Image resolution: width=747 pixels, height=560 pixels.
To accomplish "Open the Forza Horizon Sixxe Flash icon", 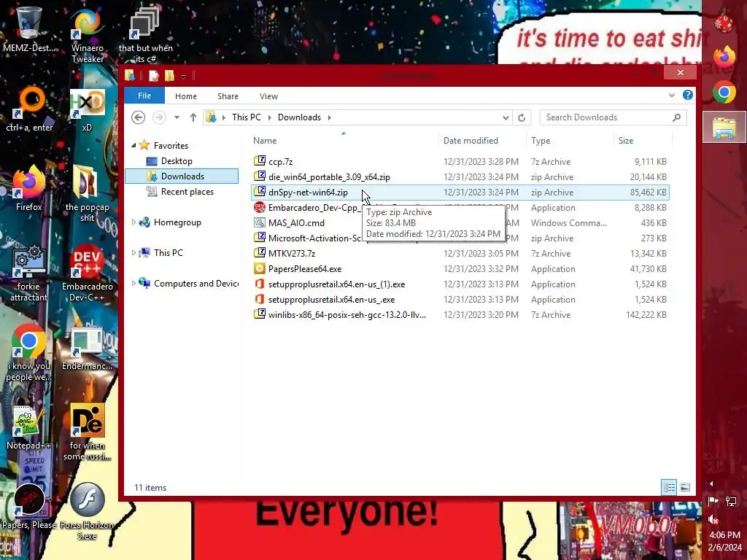I will pyautogui.click(x=88, y=511).
